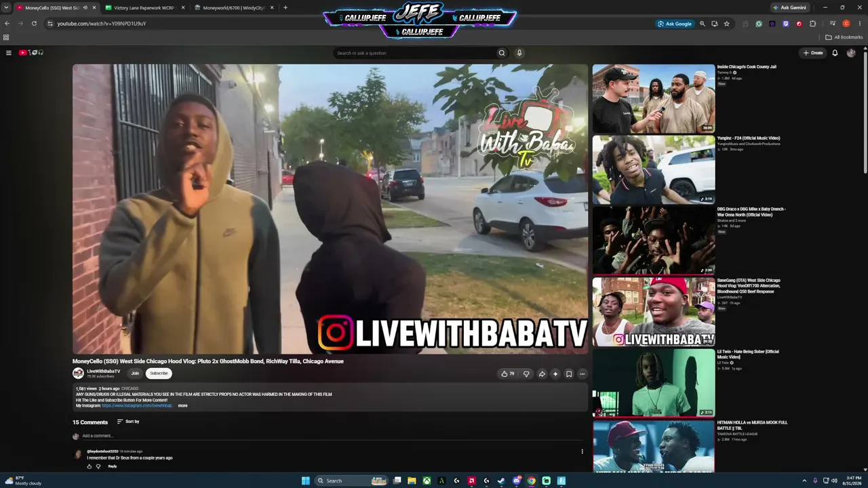Image resolution: width=868 pixels, height=488 pixels.
Task: Open All Bookmarks folder
Action: click(844, 37)
